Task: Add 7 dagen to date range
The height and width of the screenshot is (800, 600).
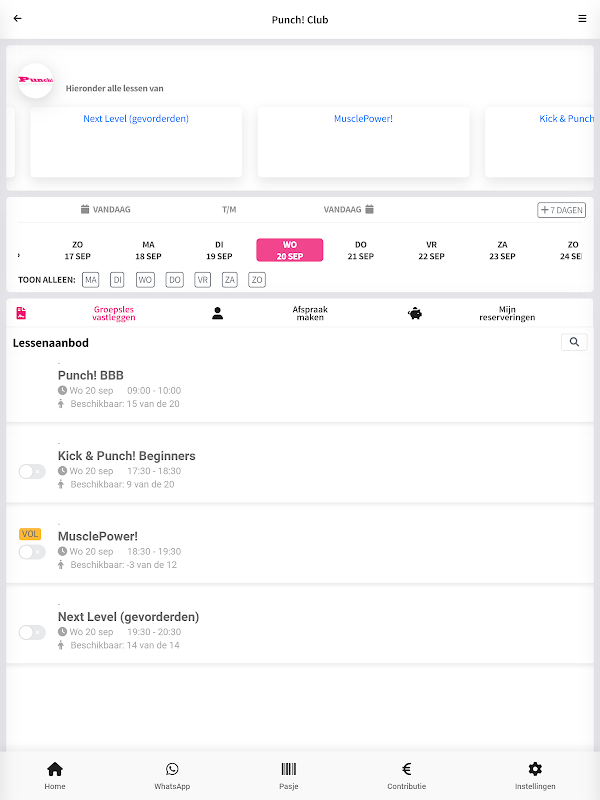Action: [x=561, y=210]
